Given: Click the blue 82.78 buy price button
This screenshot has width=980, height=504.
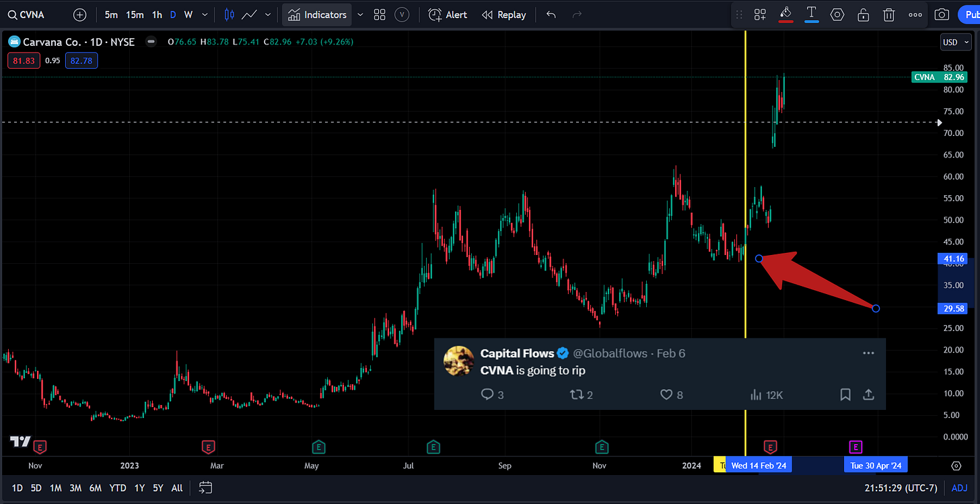Looking at the screenshot, I should (81, 61).
